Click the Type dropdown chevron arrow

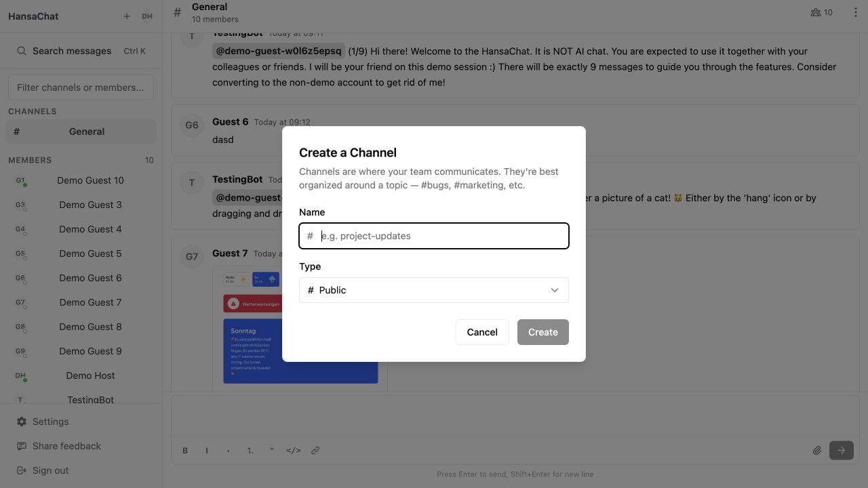(x=555, y=290)
